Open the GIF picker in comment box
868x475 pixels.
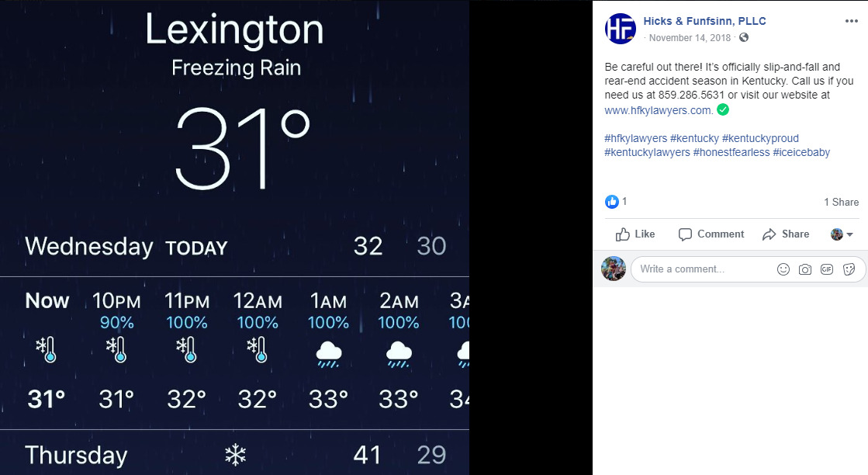tap(827, 269)
